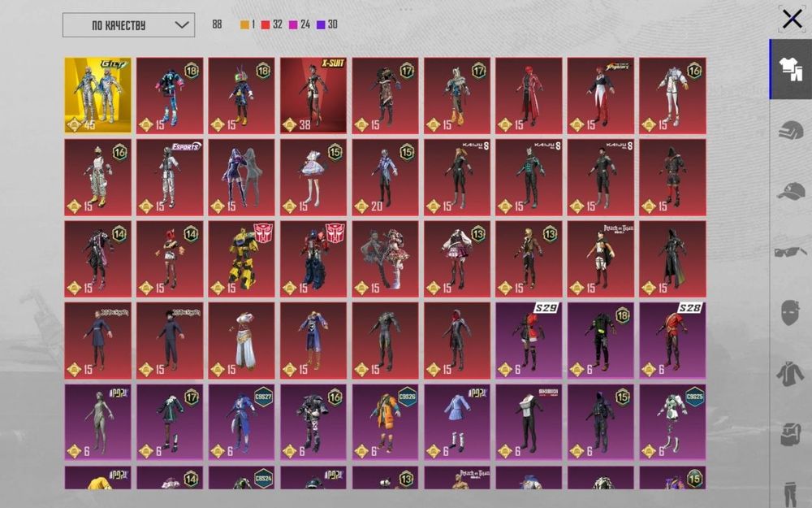Select the purple-haired duo outfit

click(242, 176)
